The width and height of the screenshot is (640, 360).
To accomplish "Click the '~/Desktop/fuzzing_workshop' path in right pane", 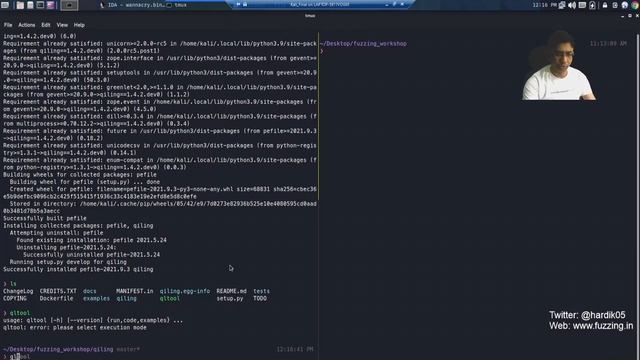I will pos(364,43).
